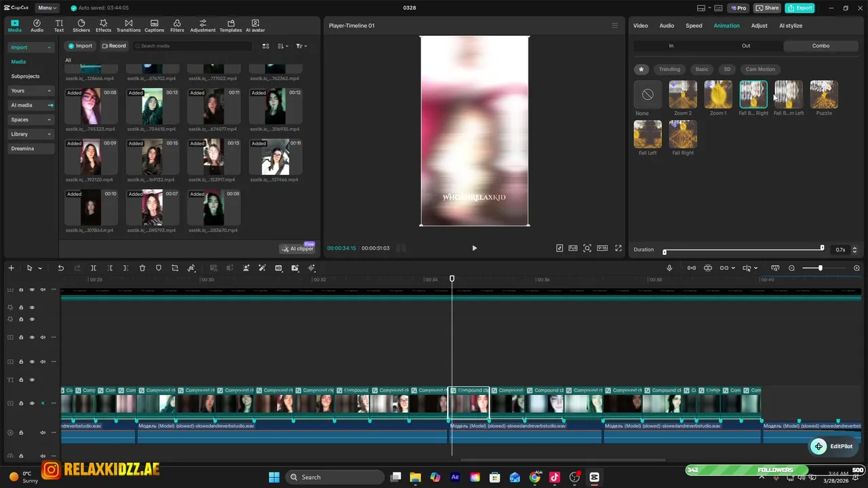Viewport: 868px width, 488px height.
Task: Open the Text tool tab
Action: tap(59, 26)
